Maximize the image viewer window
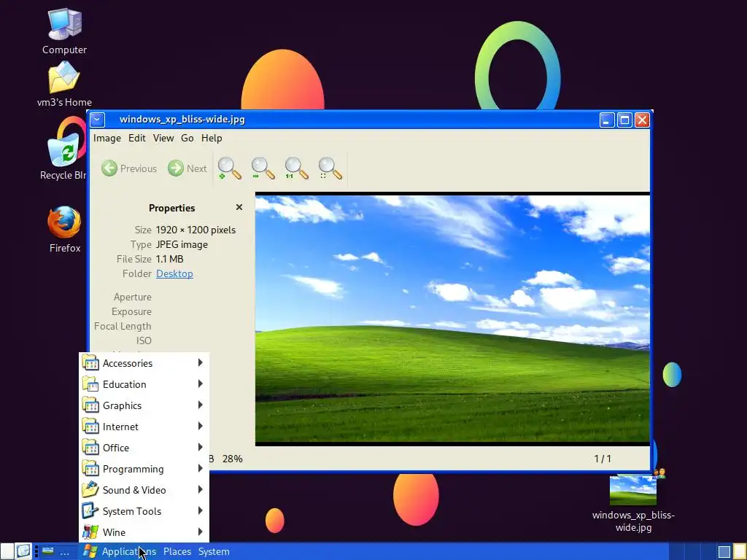The height and width of the screenshot is (560, 747). (624, 120)
